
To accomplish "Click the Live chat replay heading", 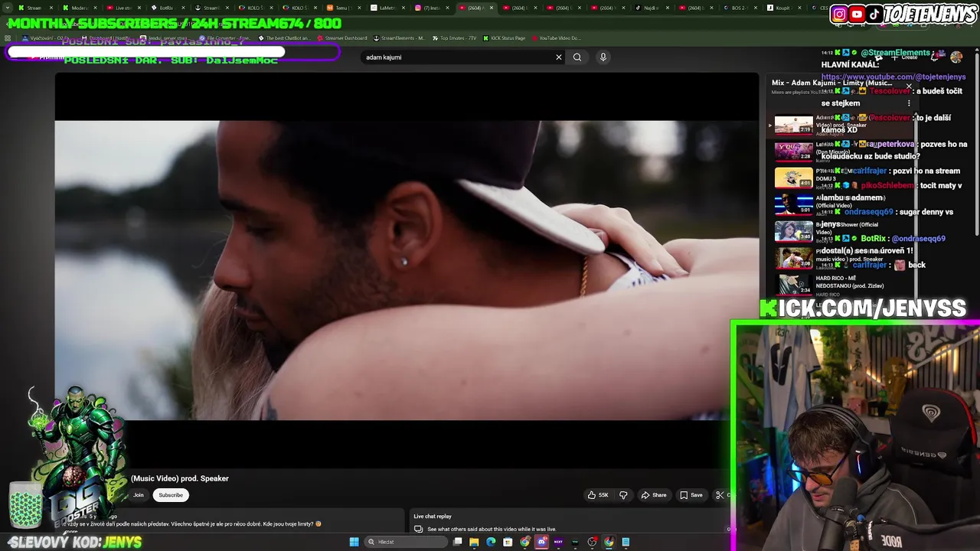I will pyautogui.click(x=433, y=517).
